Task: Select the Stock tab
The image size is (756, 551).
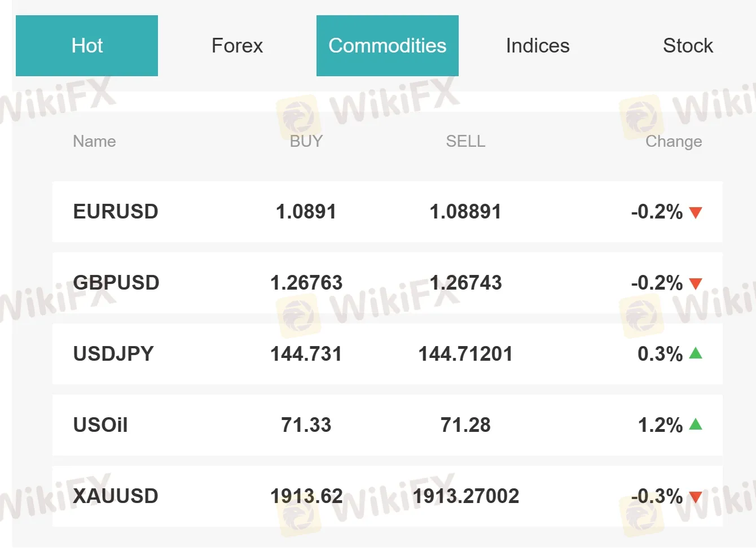Action: (687, 46)
